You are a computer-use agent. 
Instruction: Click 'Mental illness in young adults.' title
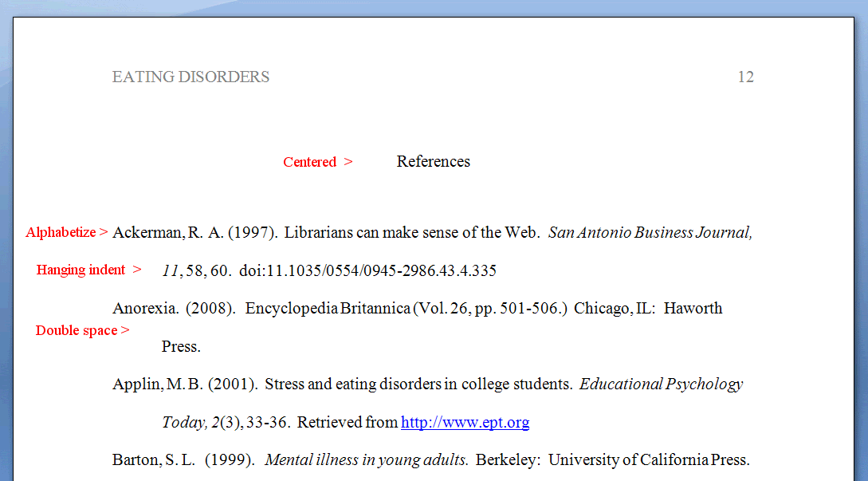pyautogui.click(x=367, y=460)
